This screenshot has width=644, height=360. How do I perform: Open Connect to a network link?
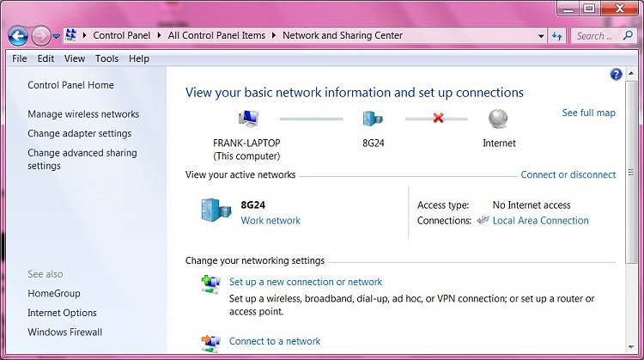coord(275,341)
